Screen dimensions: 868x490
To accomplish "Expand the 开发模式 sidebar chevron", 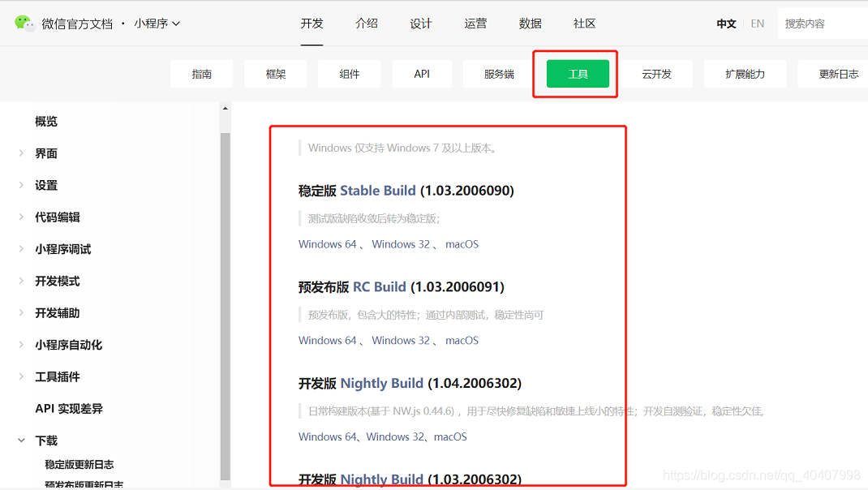I will pos(21,281).
